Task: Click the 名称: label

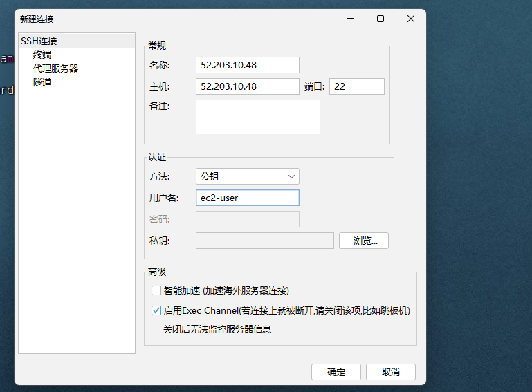Action: click(x=159, y=65)
